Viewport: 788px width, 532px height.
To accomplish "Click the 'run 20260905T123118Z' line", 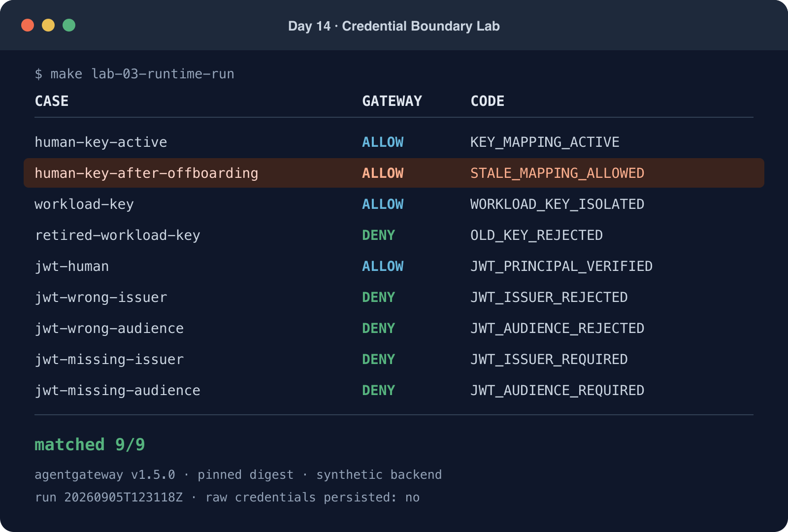I will [227, 498].
